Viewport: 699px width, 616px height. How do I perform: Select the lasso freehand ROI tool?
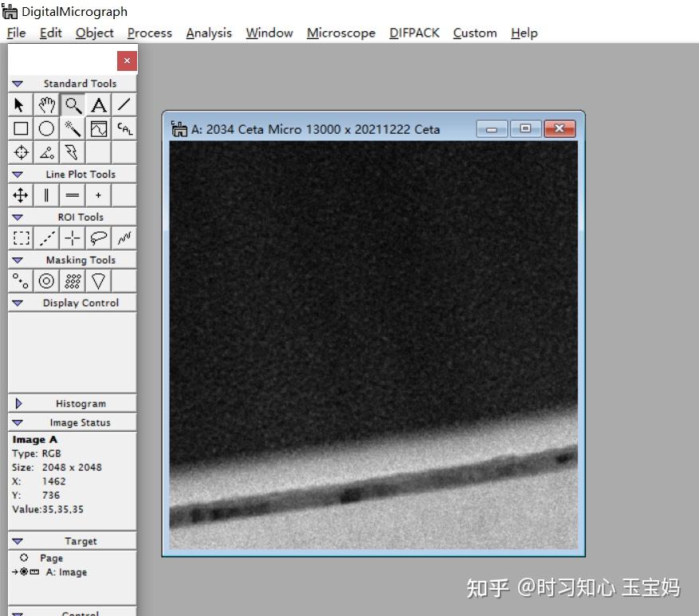[99, 238]
